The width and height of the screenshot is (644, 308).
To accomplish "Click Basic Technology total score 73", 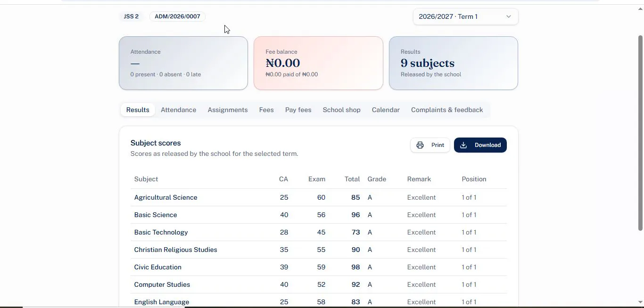I will 355,232.
